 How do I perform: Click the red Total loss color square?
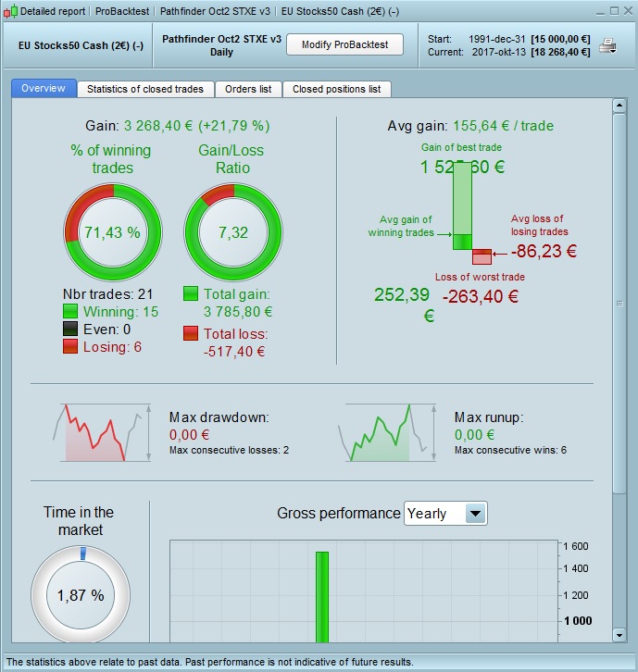pos(191,333)
